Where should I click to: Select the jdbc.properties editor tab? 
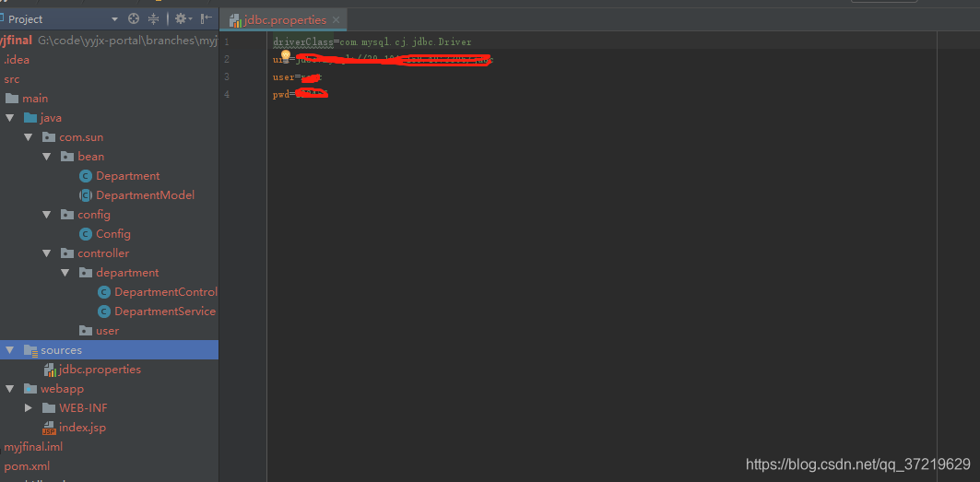[284, 20]
